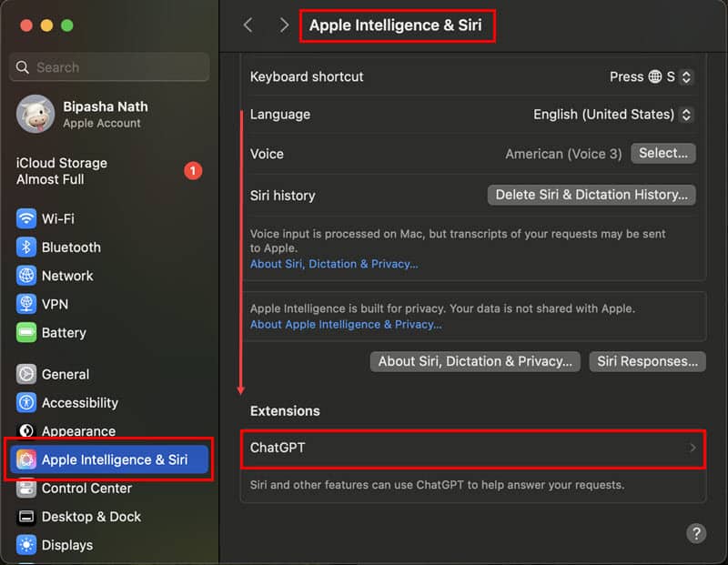Click the Siri Responses... button
This screenshot has height=565, width=728.
[x=647, y=361]
